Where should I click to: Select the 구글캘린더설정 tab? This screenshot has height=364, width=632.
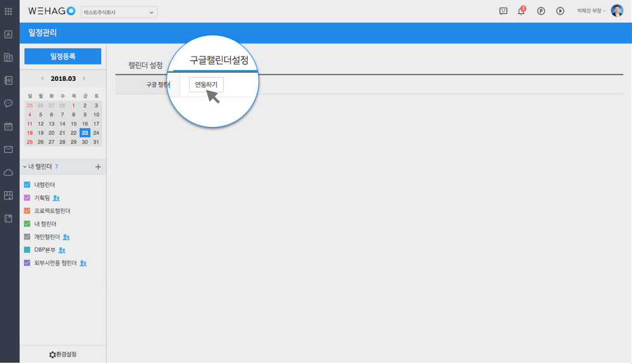[x=219, y=61]
